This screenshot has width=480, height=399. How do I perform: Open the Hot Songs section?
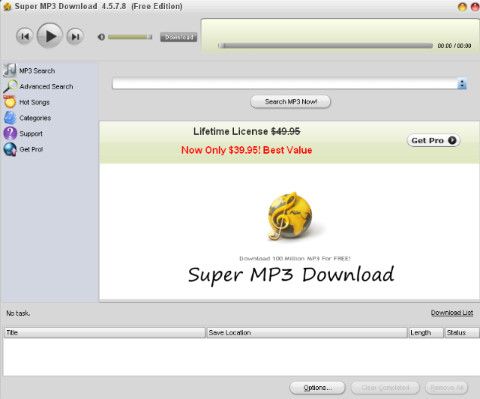[34, 102]
